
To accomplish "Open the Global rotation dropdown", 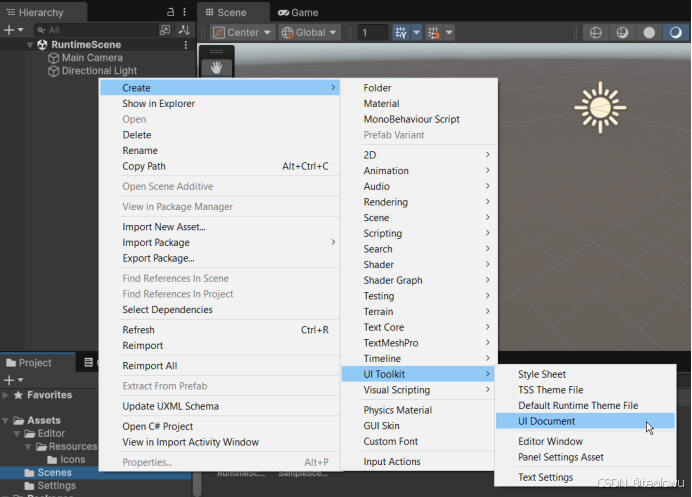I will tap(309, 33).
